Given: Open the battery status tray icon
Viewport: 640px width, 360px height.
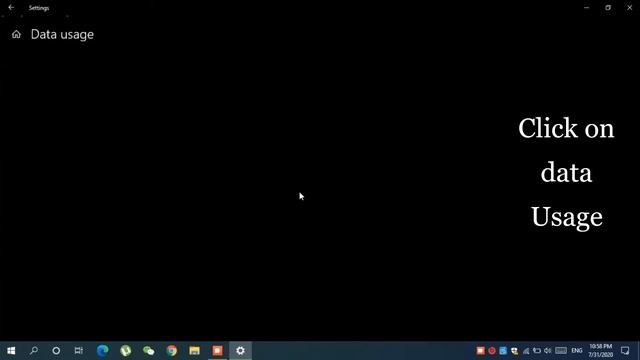Looking at the screenshot, I should coord(537,351).
